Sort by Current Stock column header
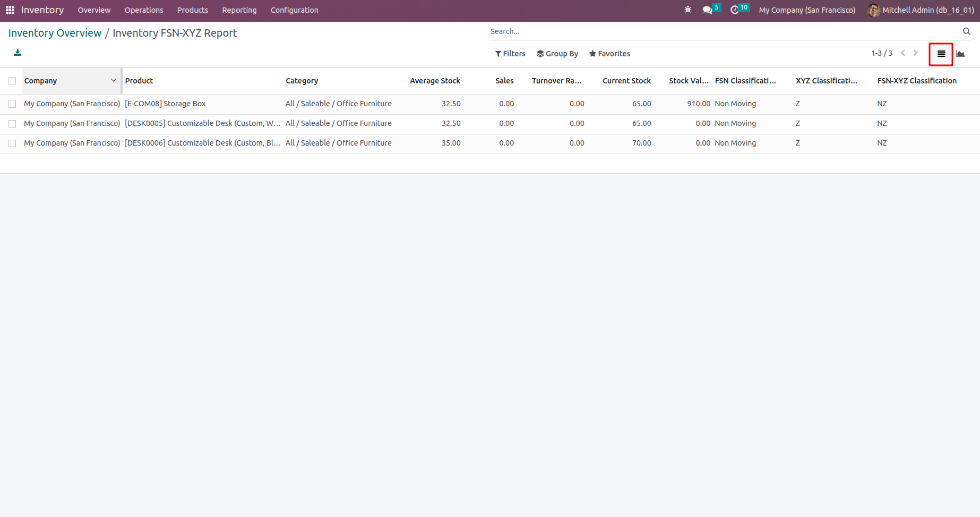 (x=626, y=81)
